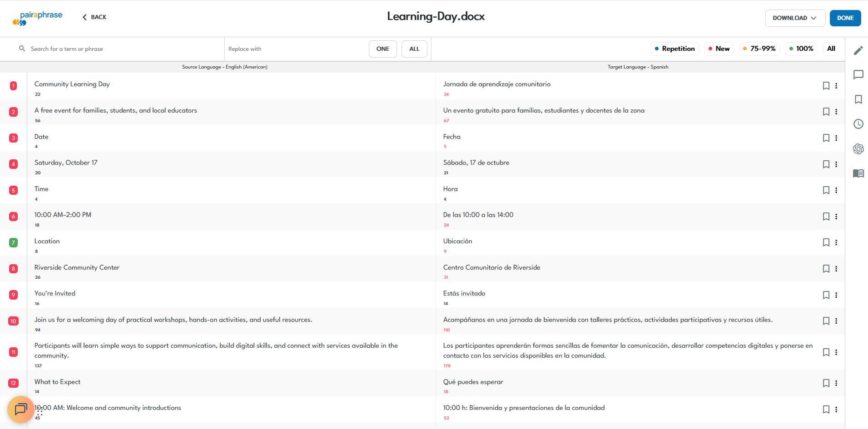Edit translation 'Ubicación'
Viewport: 868px width, 429px height.
pyautogui.click(x=457, y=241)
